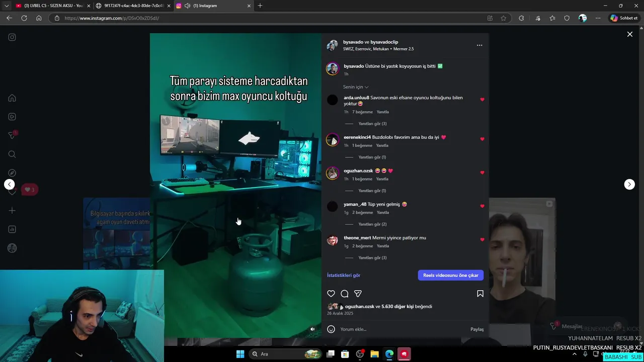Viewport: 644px width, 362px height.
Task: Go back with the browser back arrow
Action: click(9, 18)
